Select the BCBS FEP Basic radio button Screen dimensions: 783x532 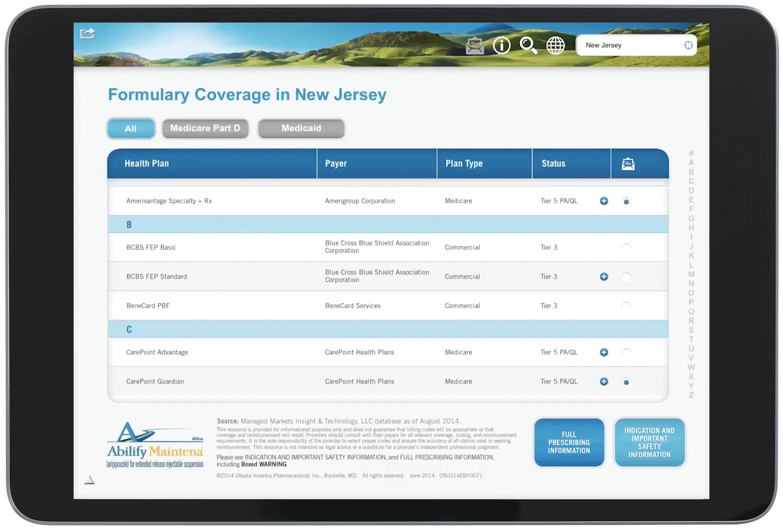(626, 248)
